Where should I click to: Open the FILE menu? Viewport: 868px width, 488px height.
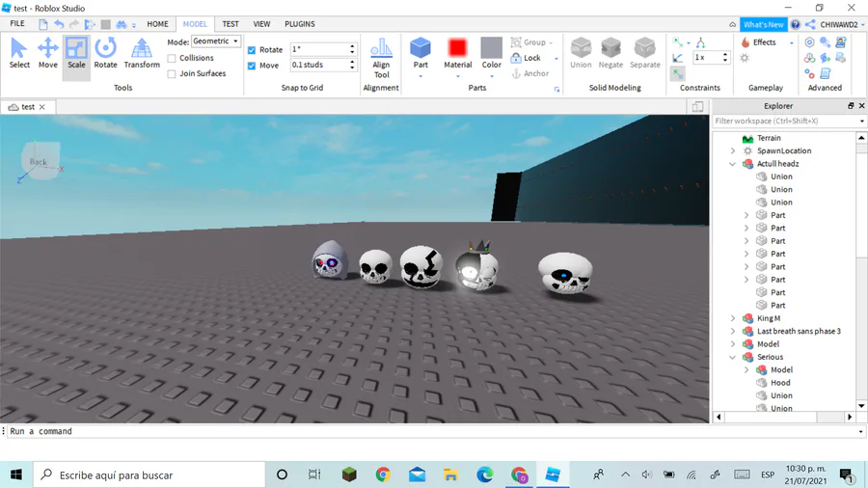pos(17,24)
